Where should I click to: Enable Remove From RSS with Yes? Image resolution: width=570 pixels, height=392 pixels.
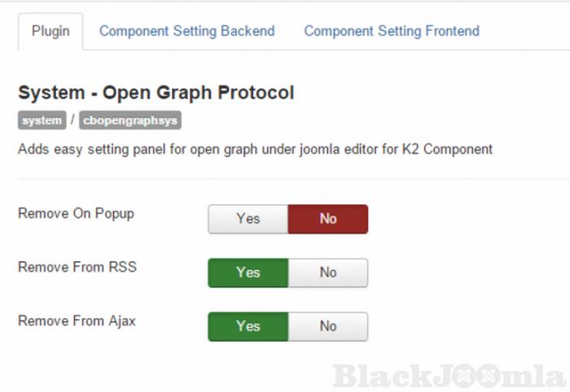click(x=248, y=272)
